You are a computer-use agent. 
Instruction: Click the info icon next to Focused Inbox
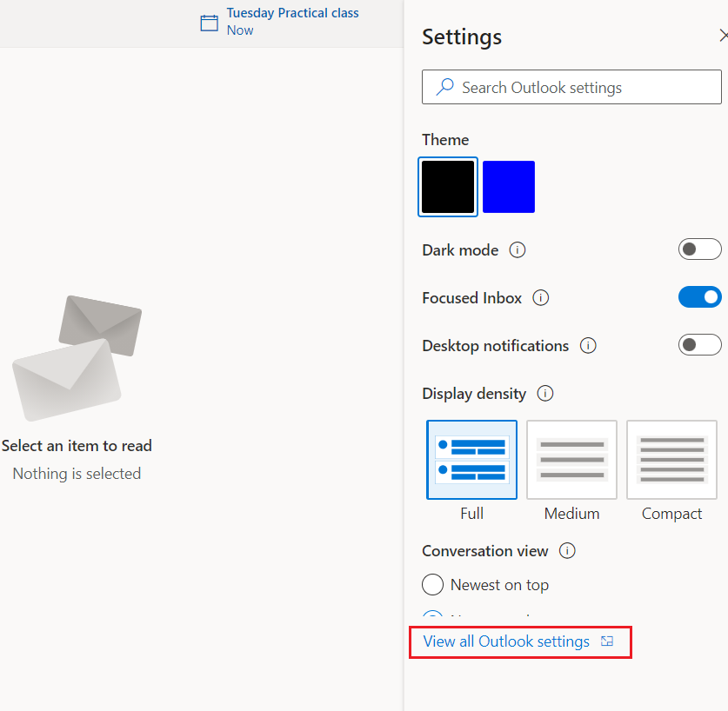[540, 298]
